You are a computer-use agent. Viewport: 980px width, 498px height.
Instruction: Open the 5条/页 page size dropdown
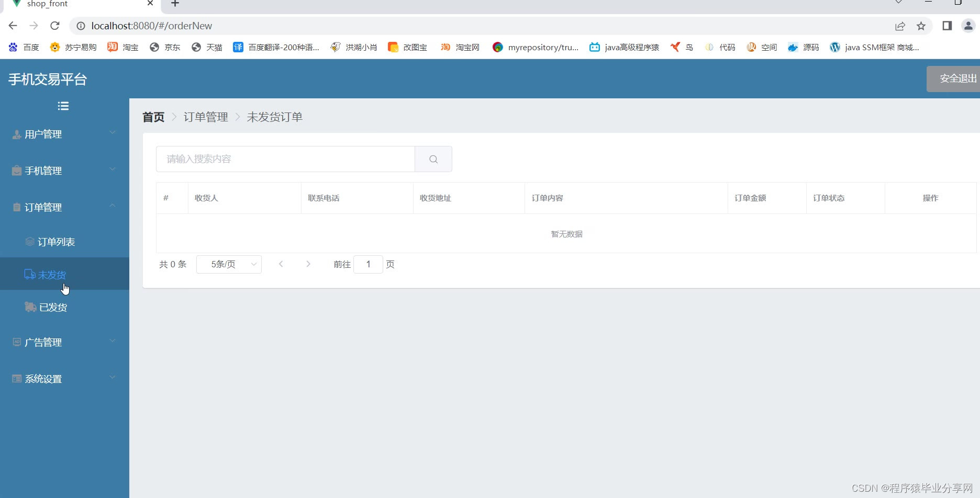229,264
